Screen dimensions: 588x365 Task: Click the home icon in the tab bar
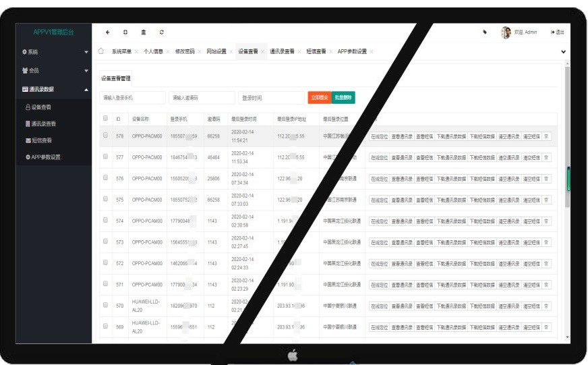[x=101, y=51]
